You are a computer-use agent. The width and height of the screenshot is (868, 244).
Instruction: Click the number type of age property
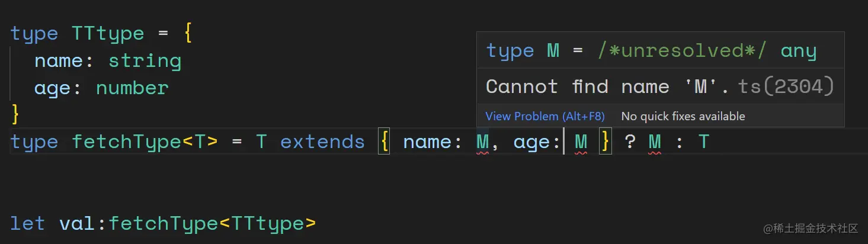tap(132, 88)
